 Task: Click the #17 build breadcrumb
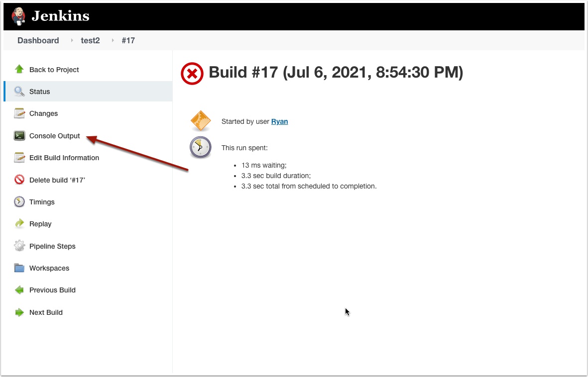[128, 40]
